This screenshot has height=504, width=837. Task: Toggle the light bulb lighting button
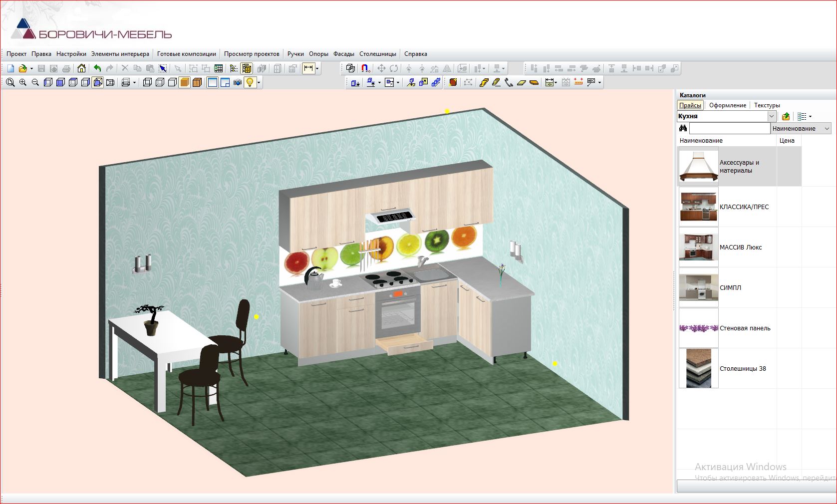pos(250,82)
